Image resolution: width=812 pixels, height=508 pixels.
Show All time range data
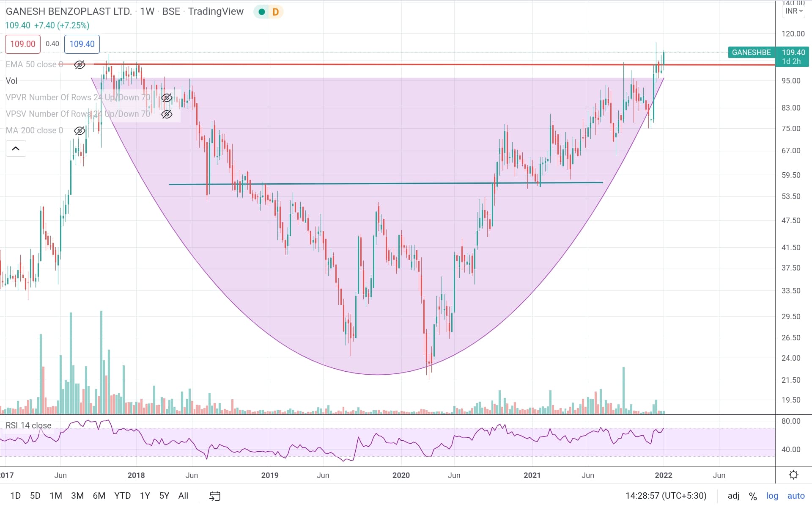[x=183, y=496]
